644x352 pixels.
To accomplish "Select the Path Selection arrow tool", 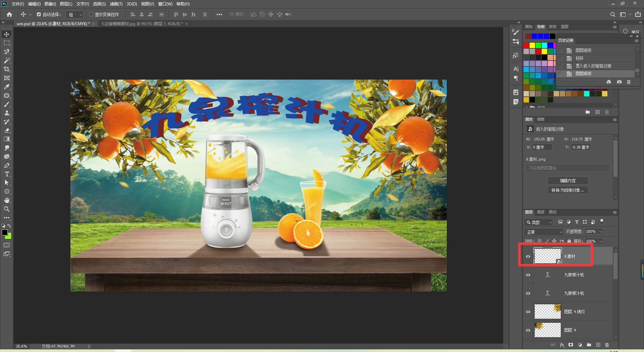I will point(7,183).
